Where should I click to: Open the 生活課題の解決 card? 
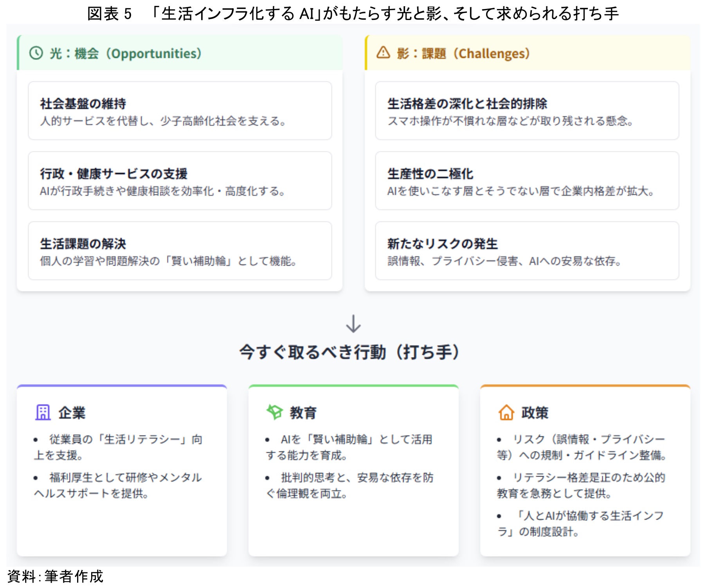[x=180, y=251]
